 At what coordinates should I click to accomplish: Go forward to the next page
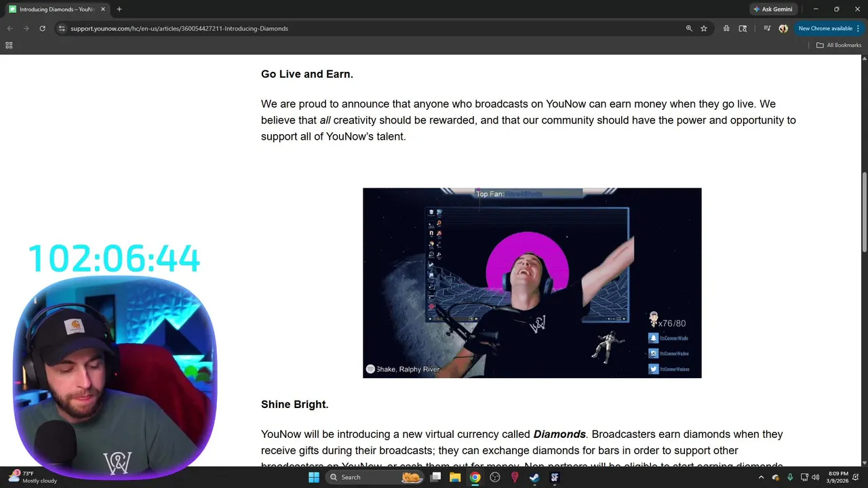pos(26,28)
